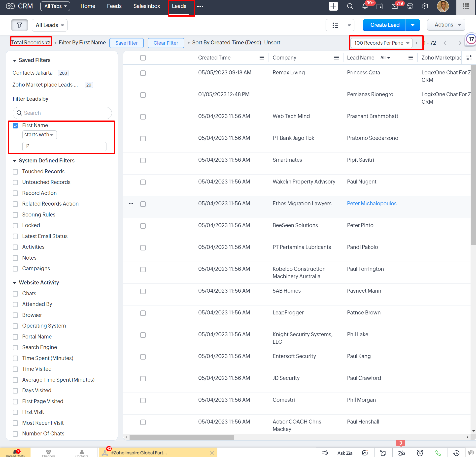Open the marketplace store icon
476x457 pixels.
point(410,6)
